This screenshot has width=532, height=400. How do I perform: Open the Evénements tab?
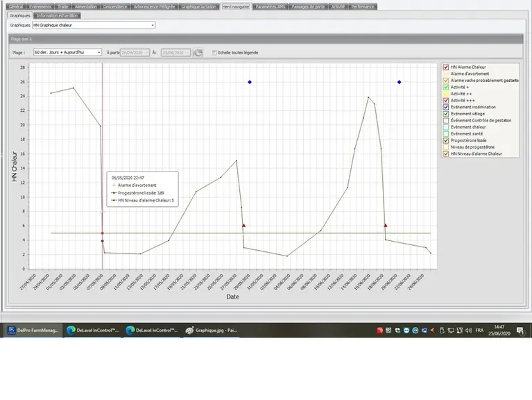[x=40, y=6]
